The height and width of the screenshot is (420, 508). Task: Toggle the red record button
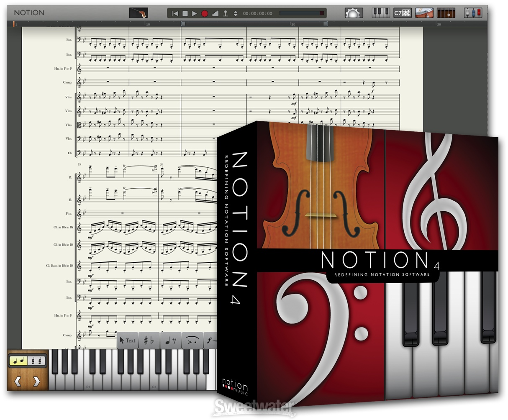coord(204,13)
